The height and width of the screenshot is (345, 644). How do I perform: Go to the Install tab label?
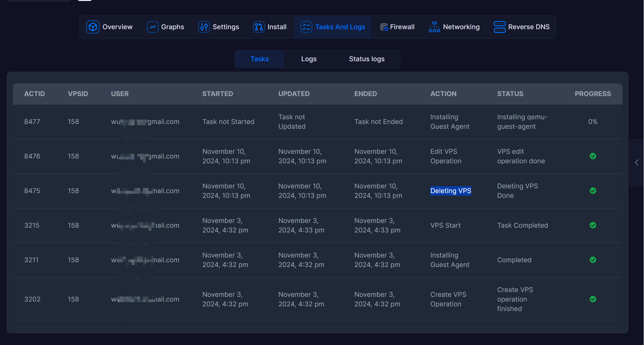pos(277,27)
